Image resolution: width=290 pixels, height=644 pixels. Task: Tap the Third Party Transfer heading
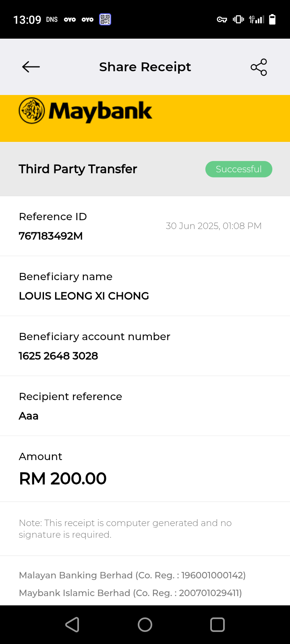point(78,169)
